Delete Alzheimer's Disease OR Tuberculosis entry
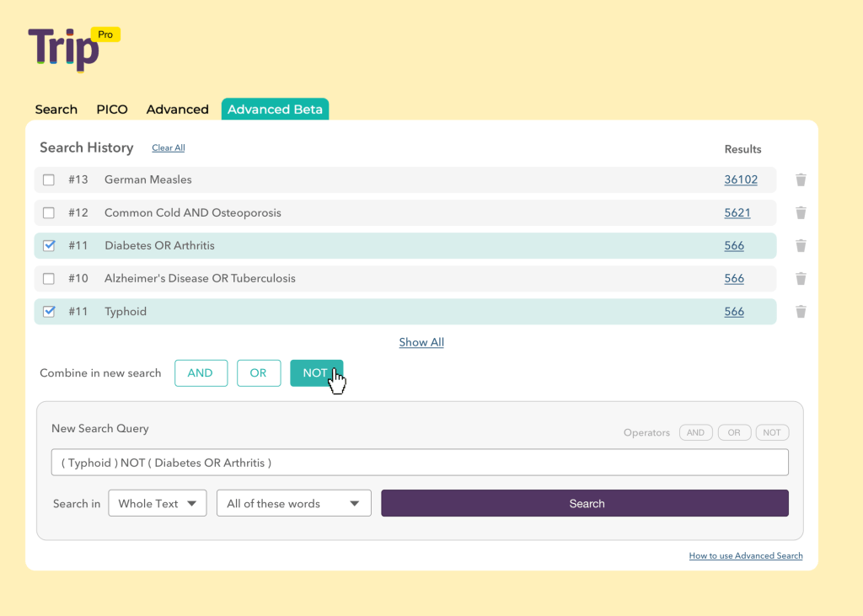This screenshot has height=616, width=863. pyautogui.click(x=801, y=278)
